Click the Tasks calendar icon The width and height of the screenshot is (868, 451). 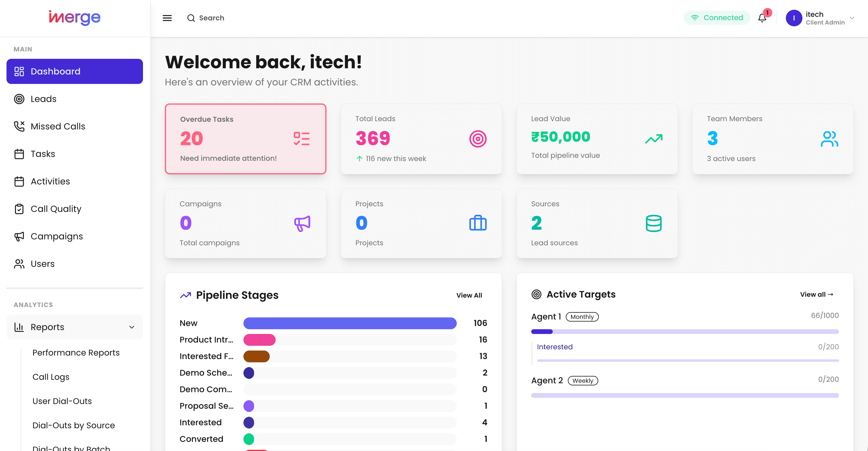pos(19,154)
